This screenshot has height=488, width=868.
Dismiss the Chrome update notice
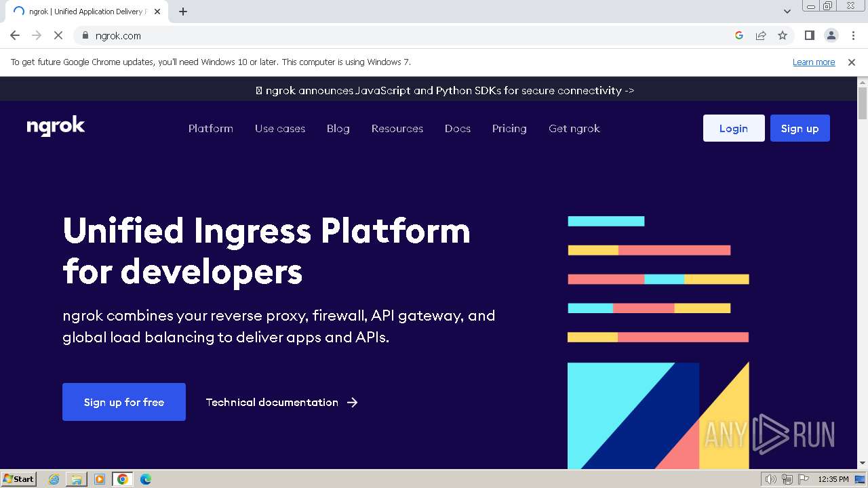pyautogui.click(x=852, y=62)
